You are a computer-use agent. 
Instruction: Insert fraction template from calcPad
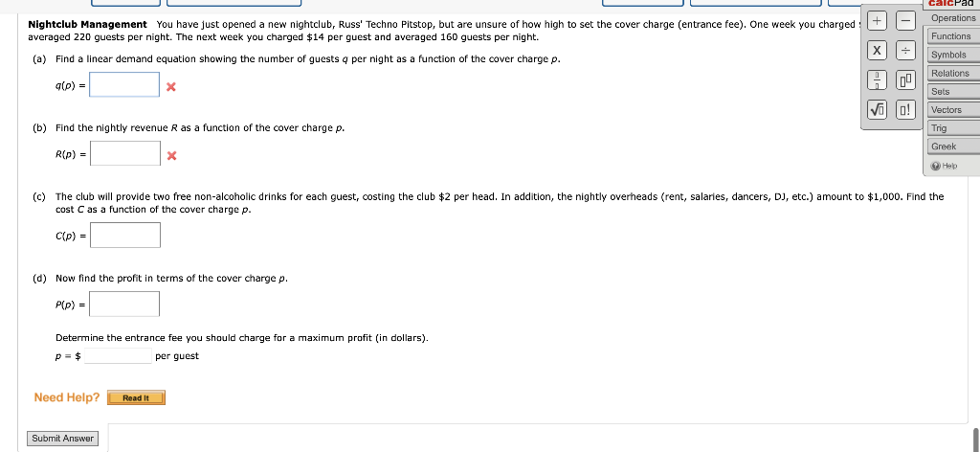tap(877, 80)
